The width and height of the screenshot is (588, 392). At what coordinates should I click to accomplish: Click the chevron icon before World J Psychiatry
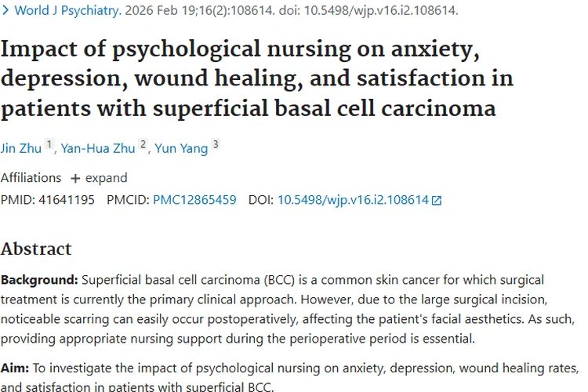(x=5, y=11)
